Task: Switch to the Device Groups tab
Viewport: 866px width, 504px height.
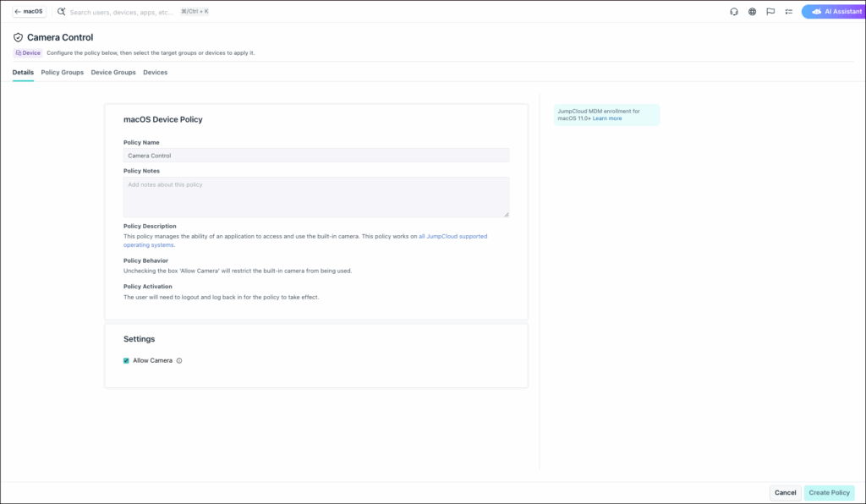Action: click(x=113, y=73)
